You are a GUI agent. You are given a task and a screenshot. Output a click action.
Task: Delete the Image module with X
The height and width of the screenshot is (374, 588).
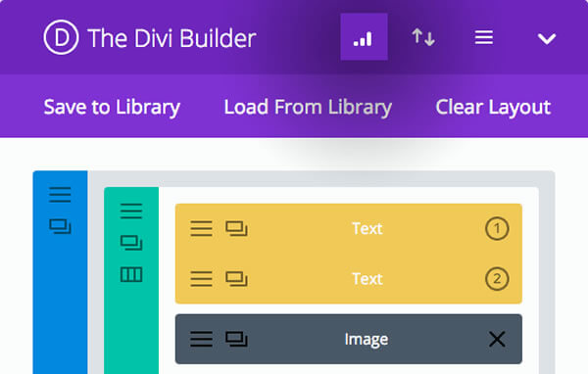pyautogui.click(x=497, y=339)
